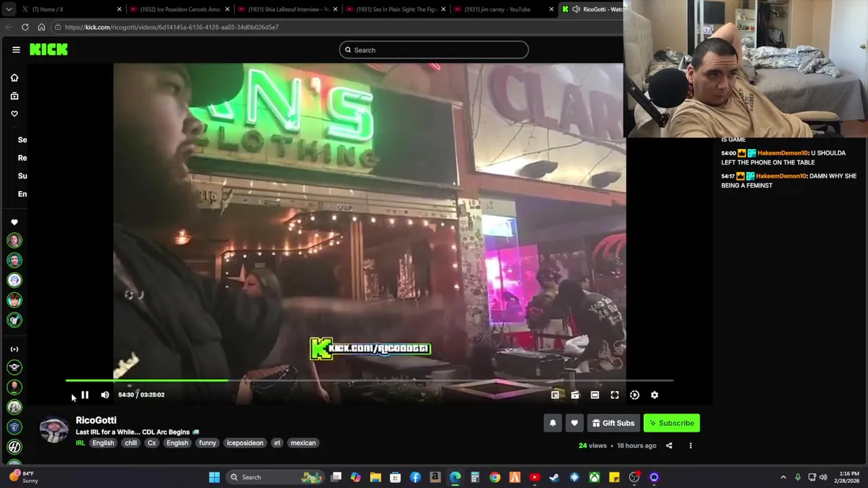Open Calculator from taskbar
This screenshot has width=868, height=488.
[475, 477]
